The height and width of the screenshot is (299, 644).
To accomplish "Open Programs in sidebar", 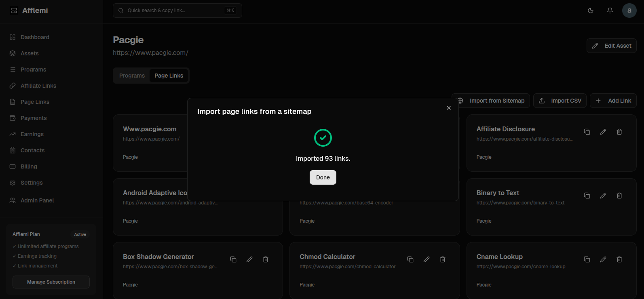I will tap(51, 69).
